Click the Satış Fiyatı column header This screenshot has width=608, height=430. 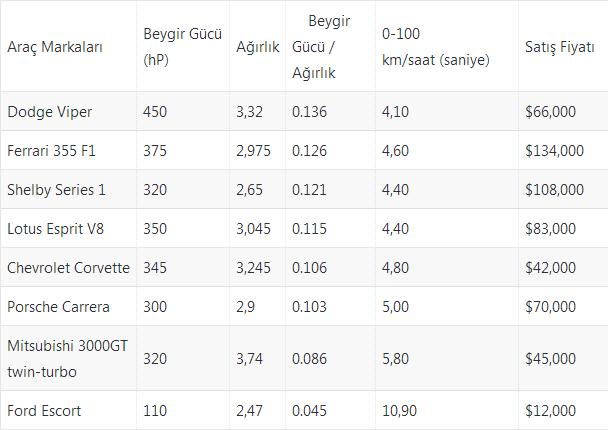[x=560, y=47]
